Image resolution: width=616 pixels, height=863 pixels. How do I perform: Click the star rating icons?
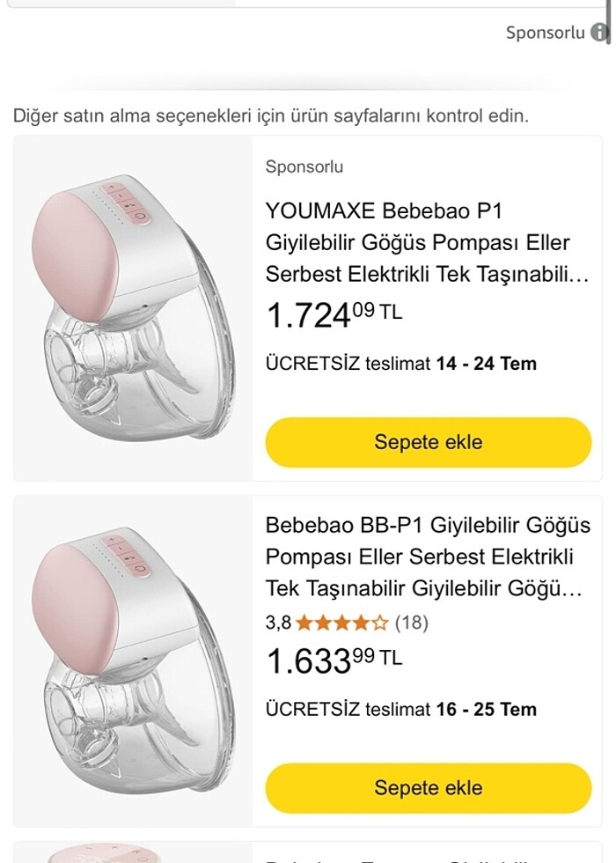coord(341,623)
